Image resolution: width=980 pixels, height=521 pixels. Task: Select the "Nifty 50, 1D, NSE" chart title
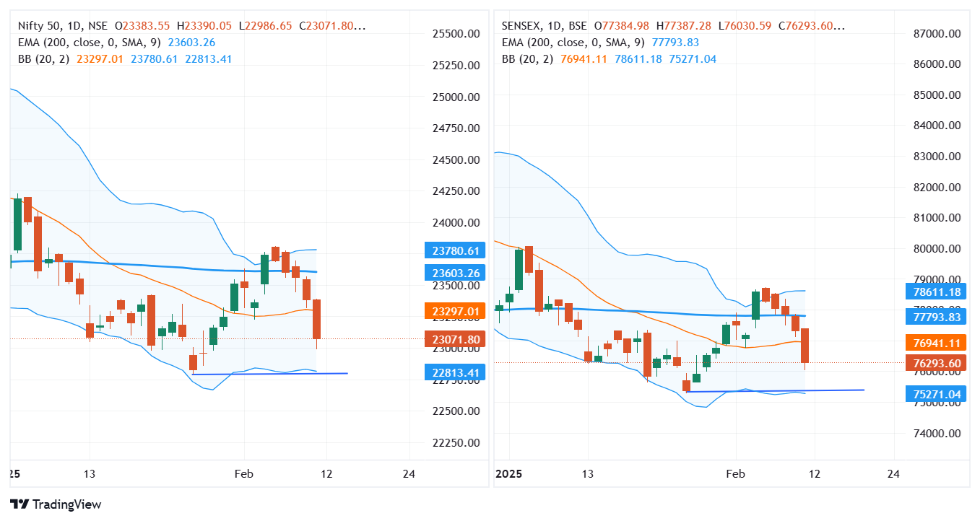(62, 26)
